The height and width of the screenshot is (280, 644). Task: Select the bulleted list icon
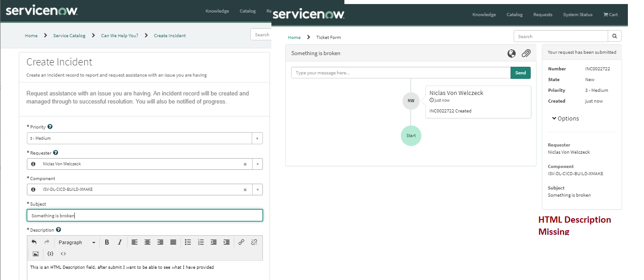188,242
